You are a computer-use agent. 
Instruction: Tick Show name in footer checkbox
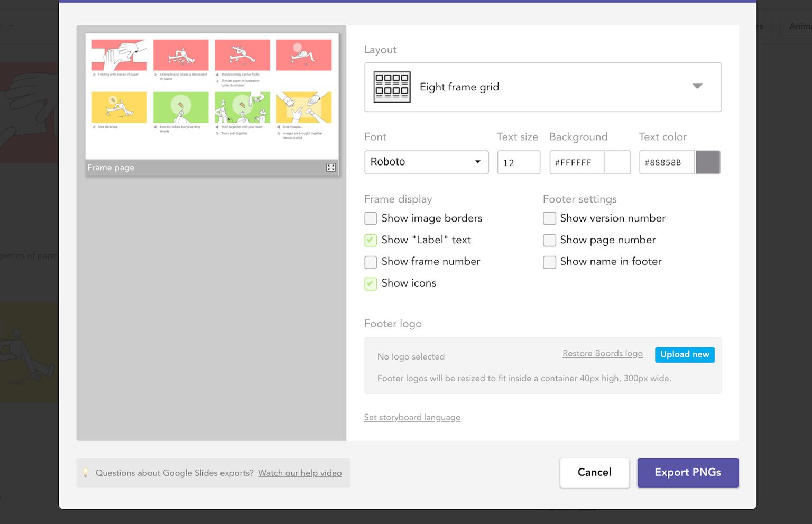tap(549, 262)
